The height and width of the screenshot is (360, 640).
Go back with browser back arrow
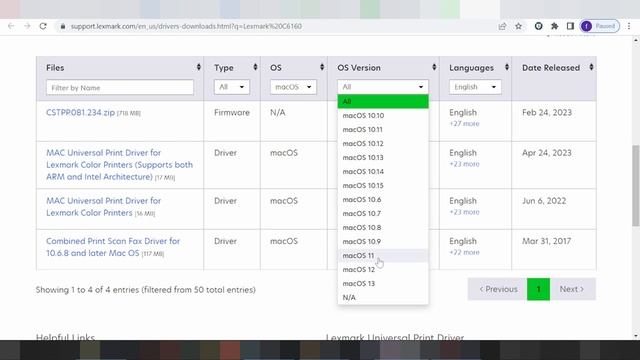click(x=11, y=26)
